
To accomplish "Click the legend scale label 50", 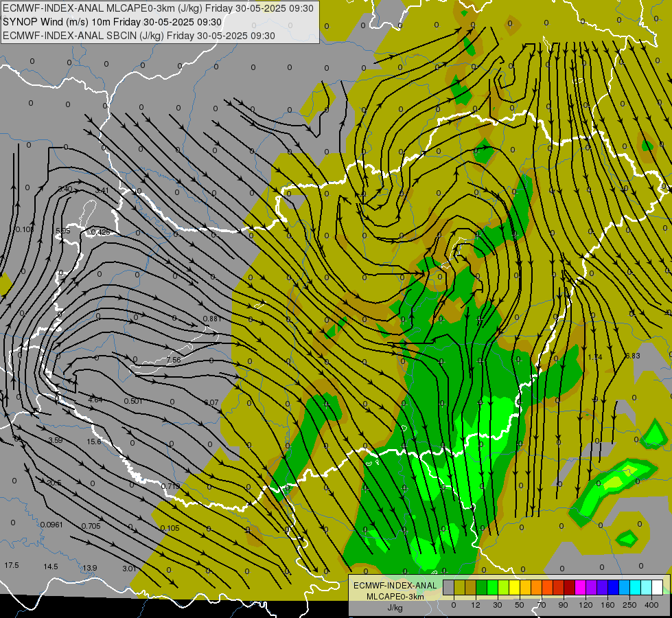I will (x=520, y=605).
